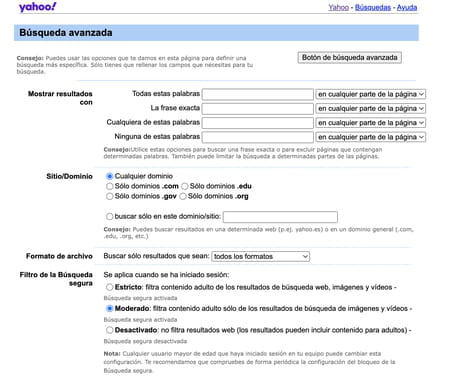This screenshot has height=378, width=450.
Task: Choose Sólo dominios .gov option
Action: pyautogui.click(x=109, y=196)
